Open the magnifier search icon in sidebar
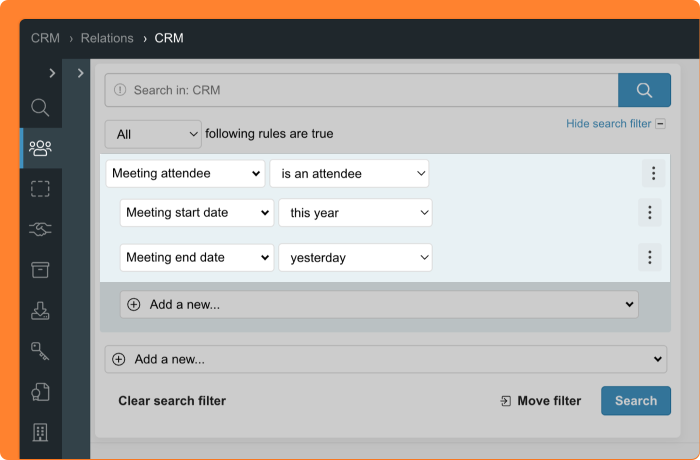 [x=40, y=108]
